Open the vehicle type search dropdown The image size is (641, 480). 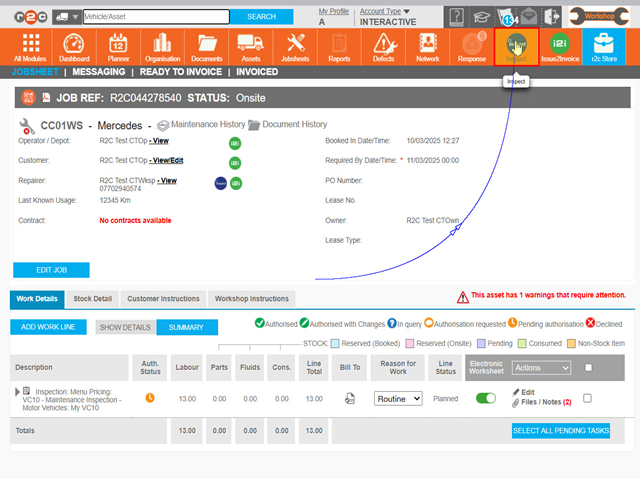(66, 17)
